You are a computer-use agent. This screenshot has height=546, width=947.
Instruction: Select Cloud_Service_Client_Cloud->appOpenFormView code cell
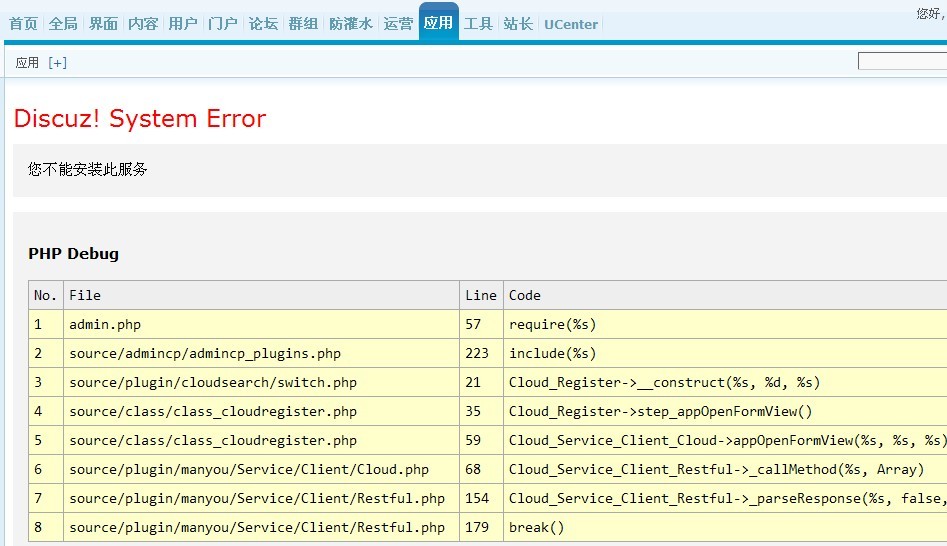click(725, 440)
